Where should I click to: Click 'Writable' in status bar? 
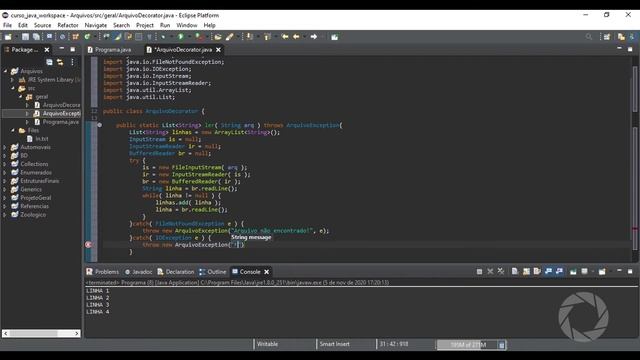point(267,344)
